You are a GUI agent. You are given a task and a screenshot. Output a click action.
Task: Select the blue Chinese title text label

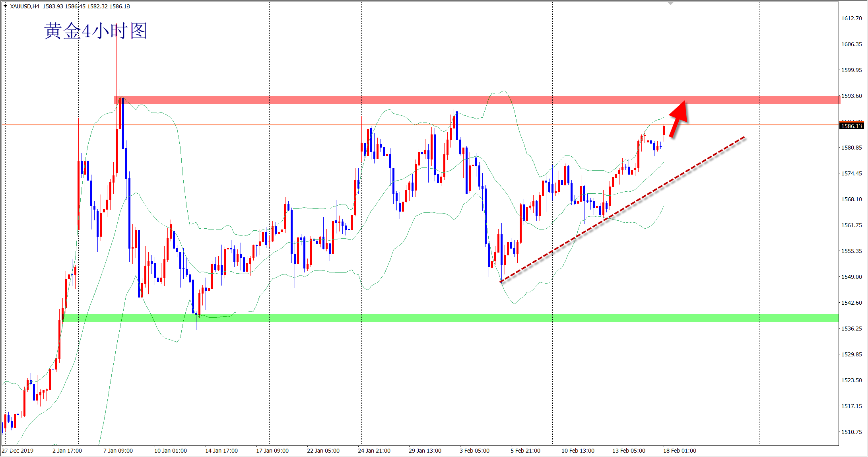(95, 31)
